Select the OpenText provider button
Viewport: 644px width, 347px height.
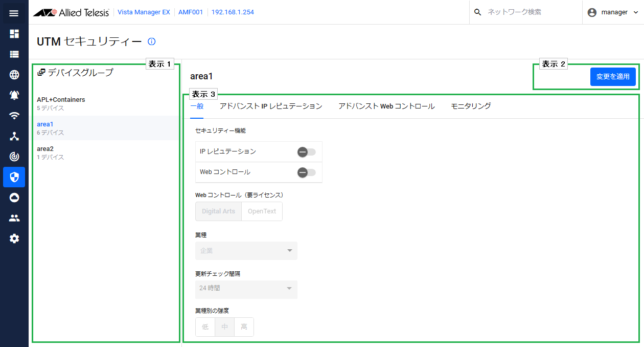262,211
